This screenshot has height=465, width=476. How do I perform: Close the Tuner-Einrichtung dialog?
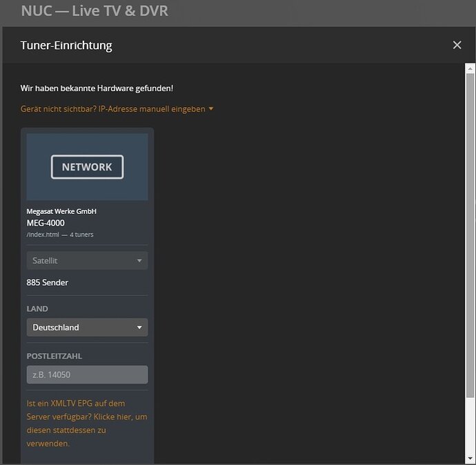[x=457, y=46]
